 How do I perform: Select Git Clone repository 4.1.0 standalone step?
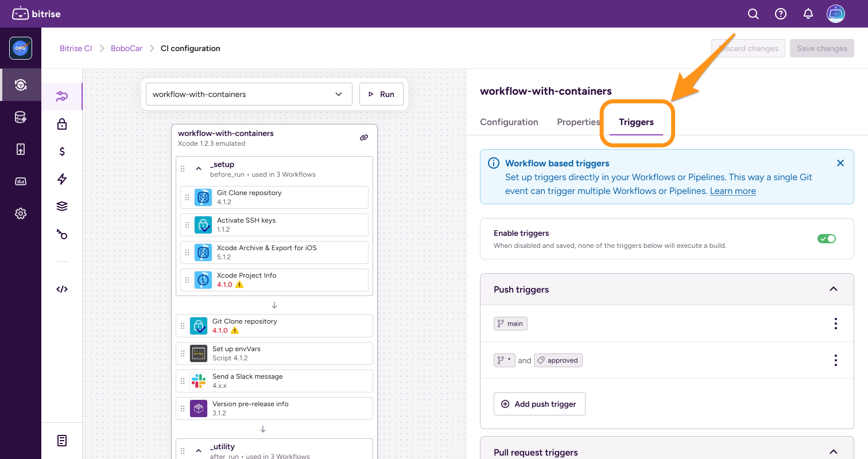[274, 326]
